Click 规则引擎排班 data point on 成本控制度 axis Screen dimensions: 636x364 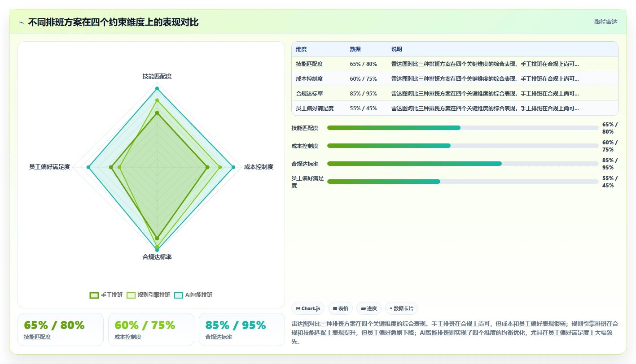(x=219, y=167)
